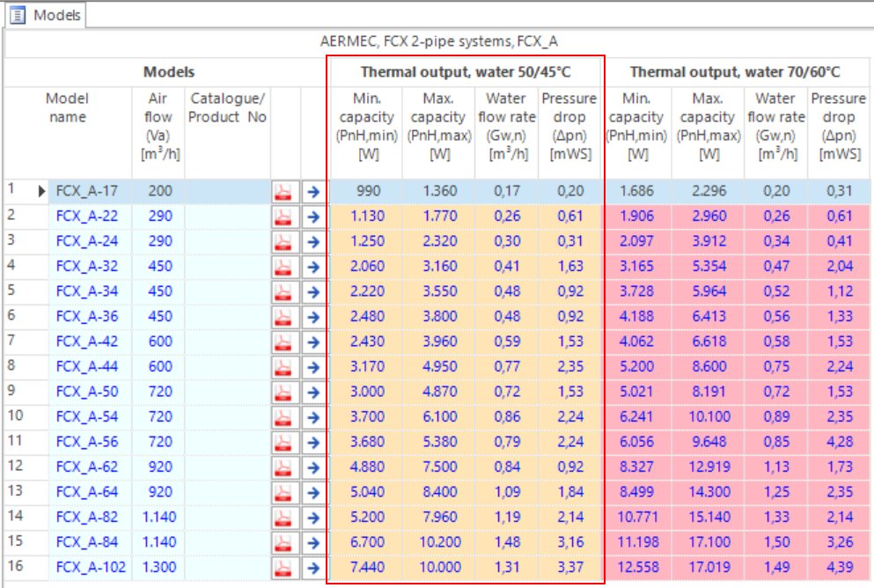The image size is (874, 588).
Task: Click the Models tab icon
Action: 17,15
